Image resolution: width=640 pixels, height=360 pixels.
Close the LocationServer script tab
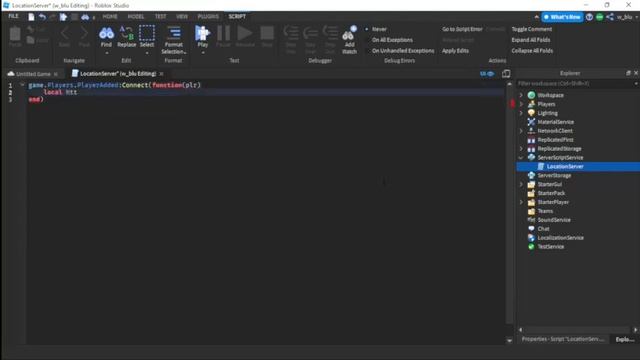[161, 74]
